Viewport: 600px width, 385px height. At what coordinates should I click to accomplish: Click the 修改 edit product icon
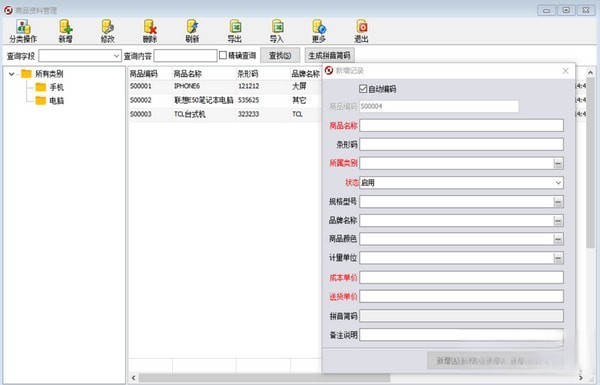108,31
